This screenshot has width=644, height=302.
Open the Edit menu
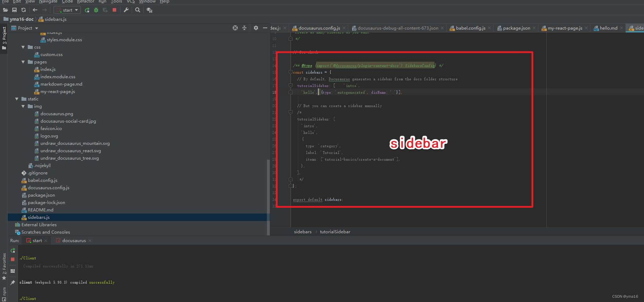[17, 1]
